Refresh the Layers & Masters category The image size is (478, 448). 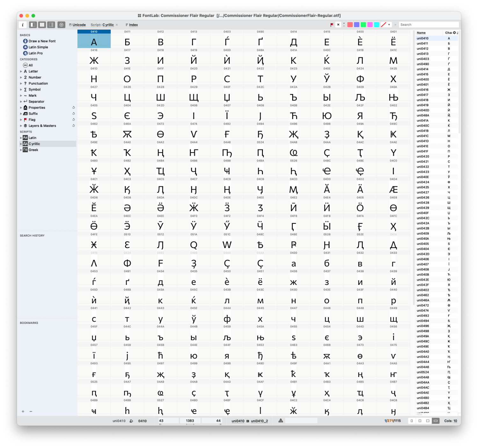click(x=74, y=126)
